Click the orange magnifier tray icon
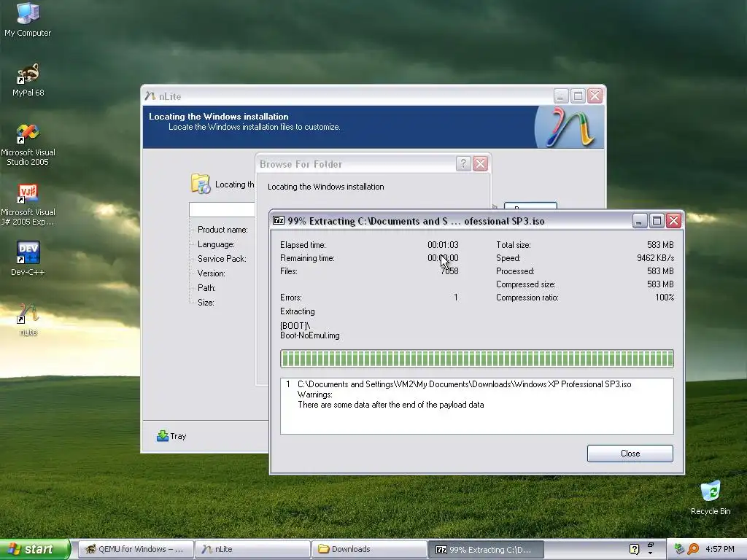Image resolution: width=747 pixels, height=560 pixels. [693, 549]
